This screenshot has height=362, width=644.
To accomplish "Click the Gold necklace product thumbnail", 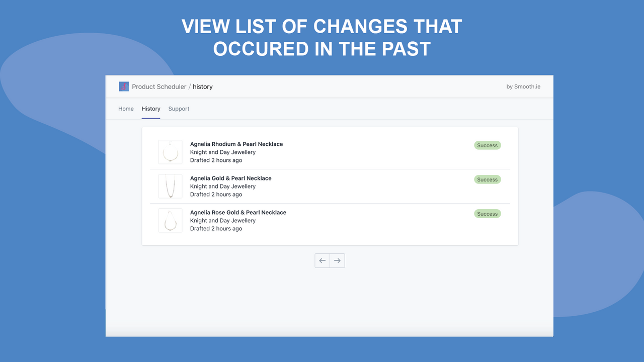I will pos(170,186).
